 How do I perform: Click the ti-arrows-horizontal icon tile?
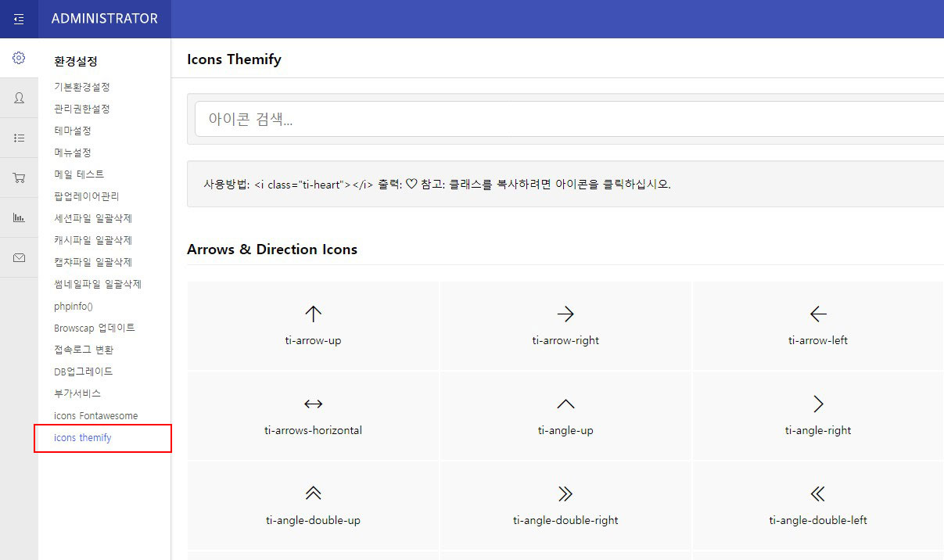tap(313, 415)
